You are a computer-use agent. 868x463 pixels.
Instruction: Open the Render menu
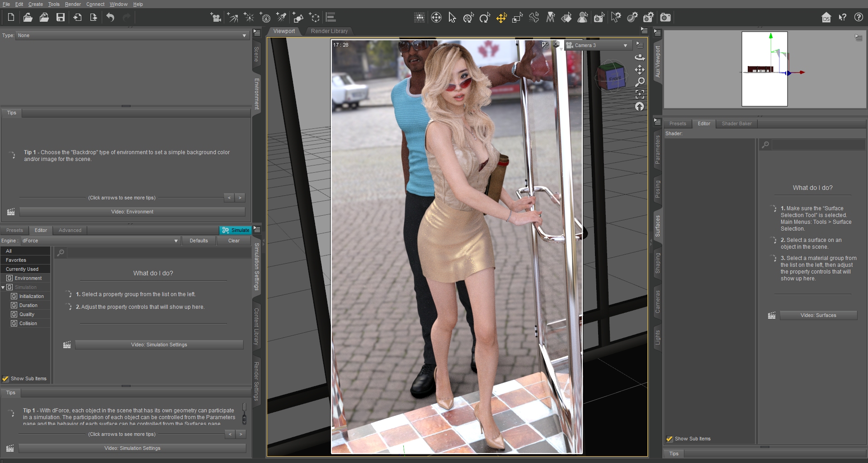tap(72, 4)
